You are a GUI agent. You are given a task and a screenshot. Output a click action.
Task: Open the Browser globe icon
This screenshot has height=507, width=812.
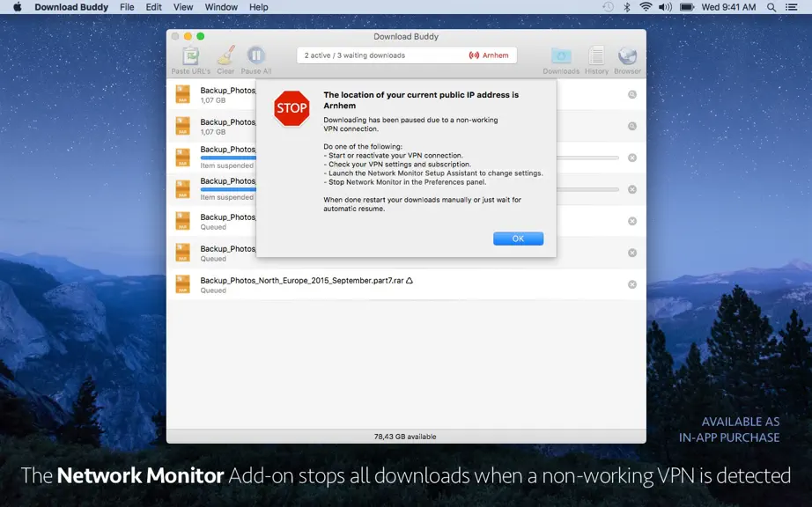[x=627, y=55]
